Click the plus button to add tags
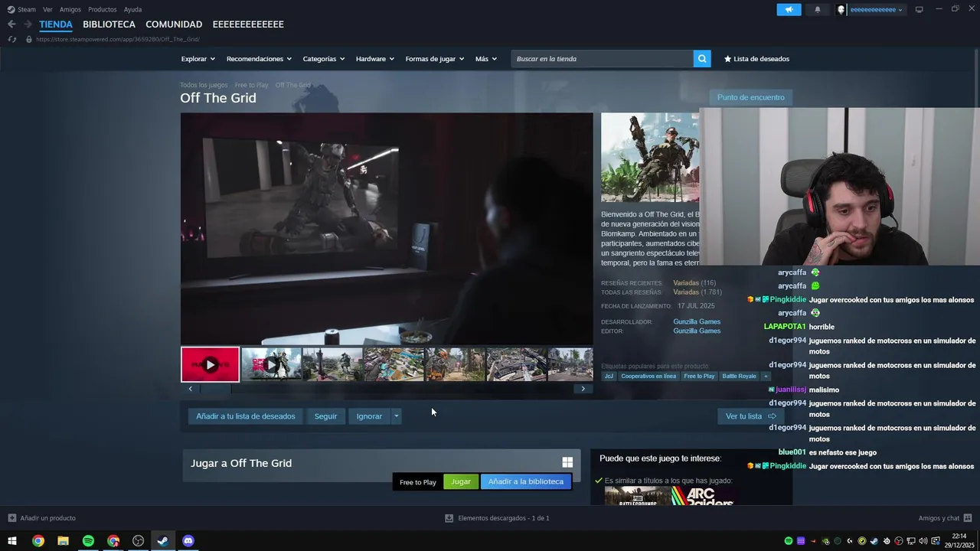 [x=766, y=377]
